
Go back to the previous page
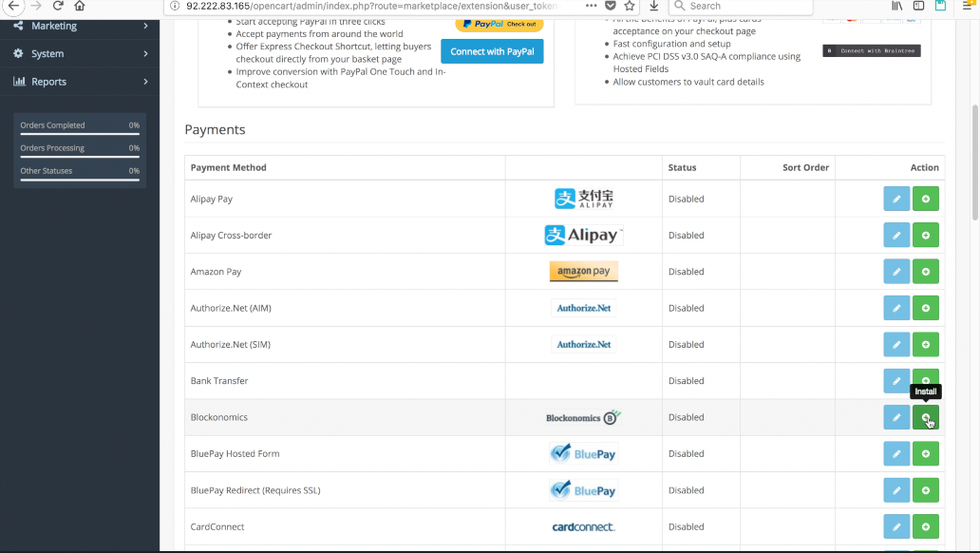point(13,6)
